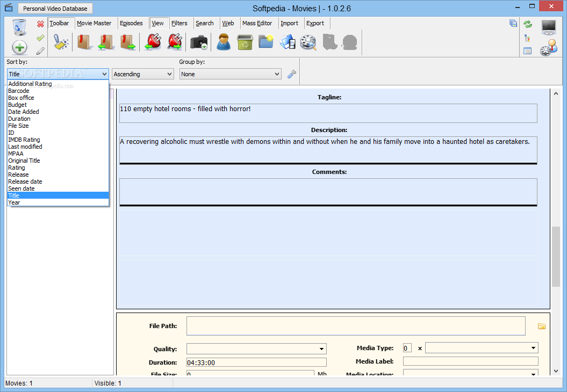This screenshot has height=392, width=567.
Task: Click the monitor display icon
Action: pos(549,27)
